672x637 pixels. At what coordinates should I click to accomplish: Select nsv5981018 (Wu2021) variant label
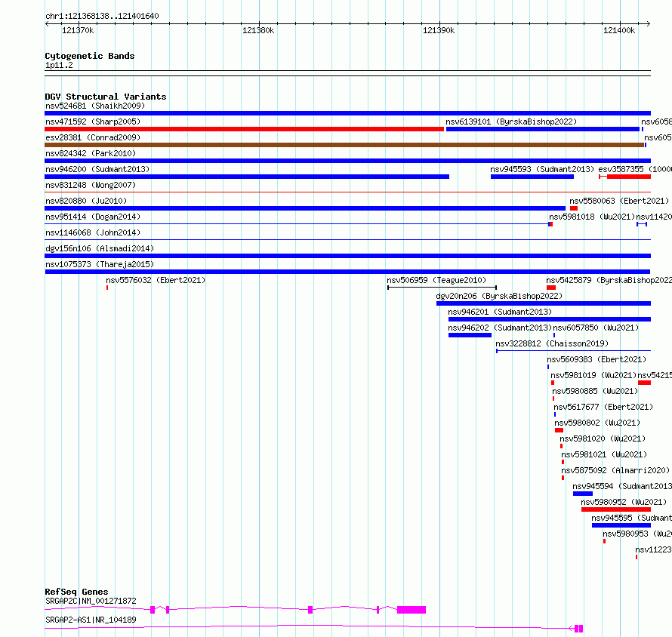[592, 217]
